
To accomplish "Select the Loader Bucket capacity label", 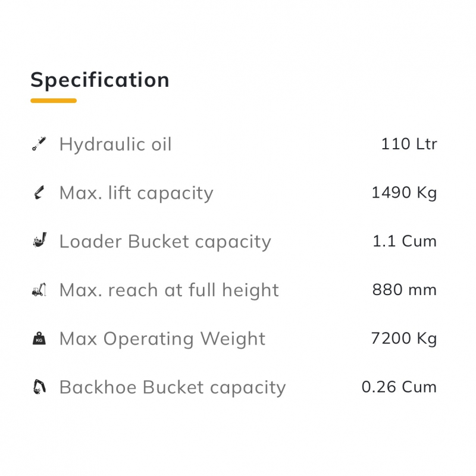I will point(165,242).
